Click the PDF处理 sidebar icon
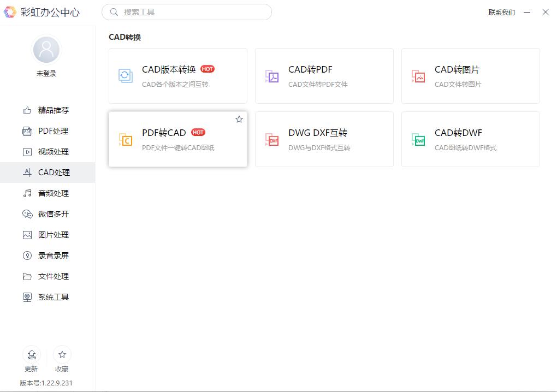The height and width of the screenshot is (392, 557). [27, 132]
